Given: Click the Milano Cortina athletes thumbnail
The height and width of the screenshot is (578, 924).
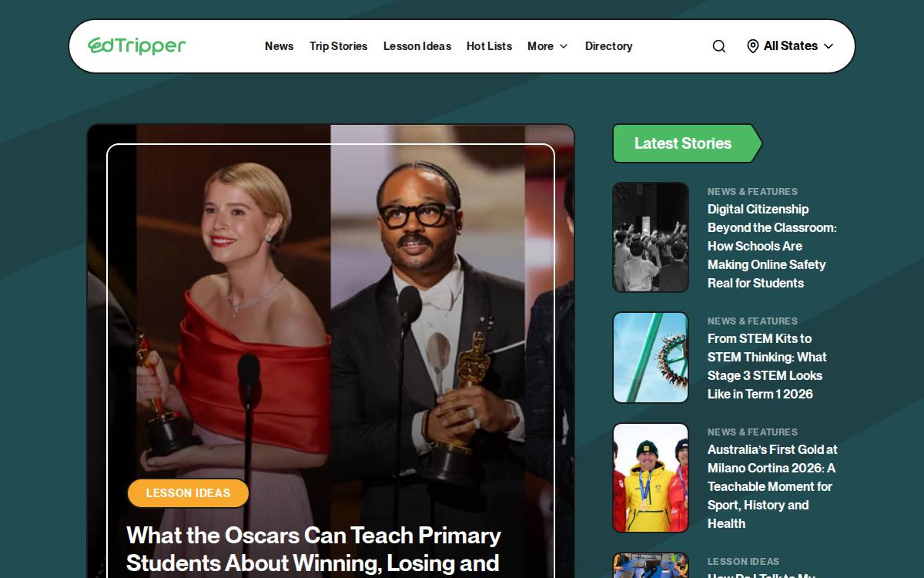Looking at the screenshot, I should 651,478.
